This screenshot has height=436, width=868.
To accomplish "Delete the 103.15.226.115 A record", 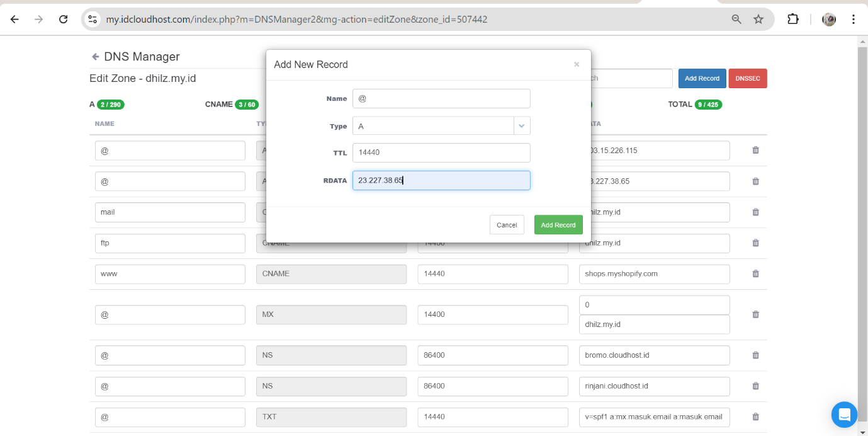I will click(756, 151).
